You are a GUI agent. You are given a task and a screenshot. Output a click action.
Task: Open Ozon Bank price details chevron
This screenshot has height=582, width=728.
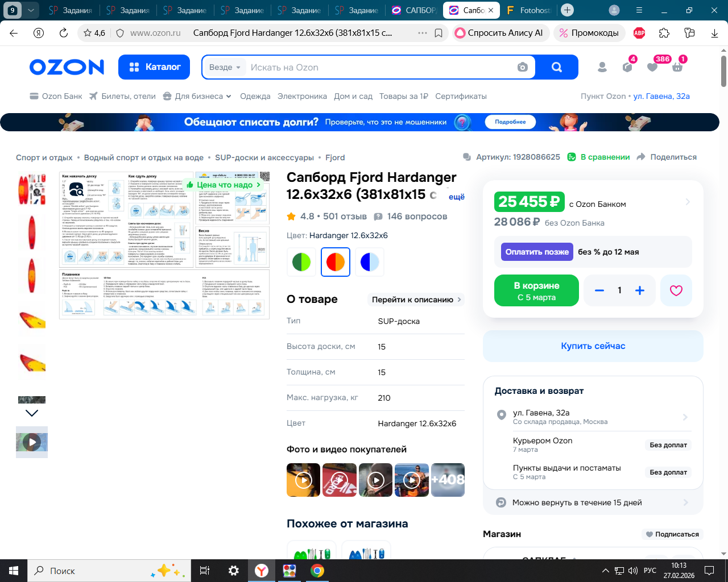(688, 202)
